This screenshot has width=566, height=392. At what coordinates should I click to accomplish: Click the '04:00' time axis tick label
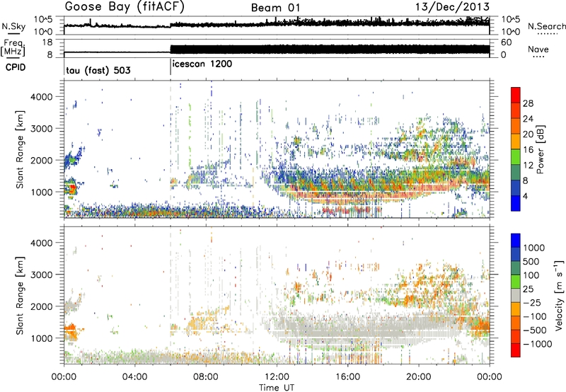(134, 377)
